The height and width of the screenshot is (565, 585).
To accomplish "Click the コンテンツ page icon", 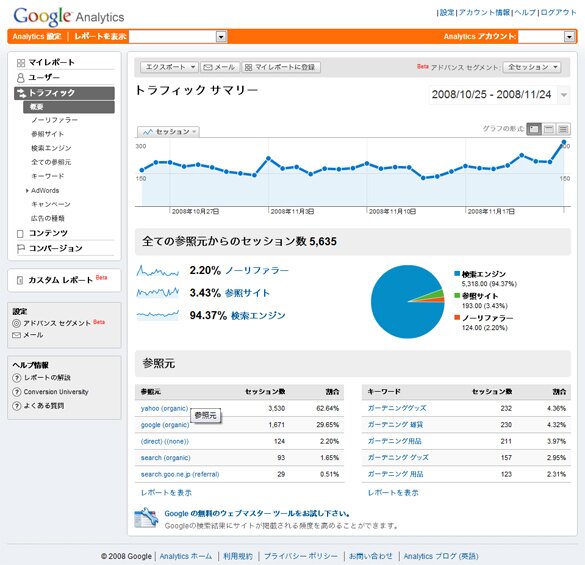I will 20,234.
